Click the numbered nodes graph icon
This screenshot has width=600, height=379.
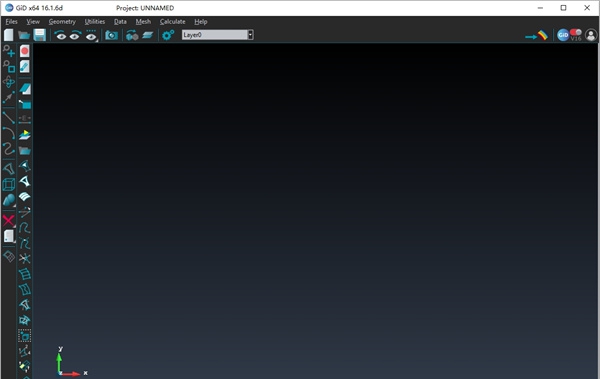click(24, 351)
